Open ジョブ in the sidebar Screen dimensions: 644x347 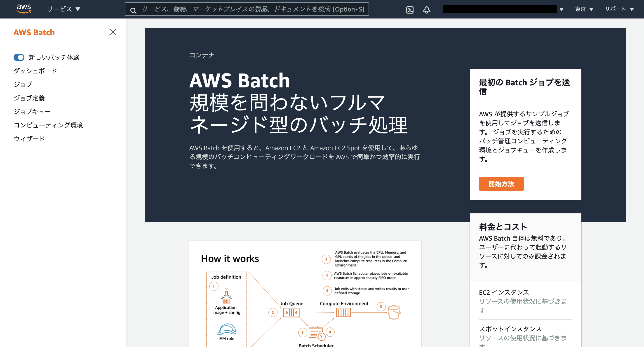pyautogui.click(x=23, y=84)
